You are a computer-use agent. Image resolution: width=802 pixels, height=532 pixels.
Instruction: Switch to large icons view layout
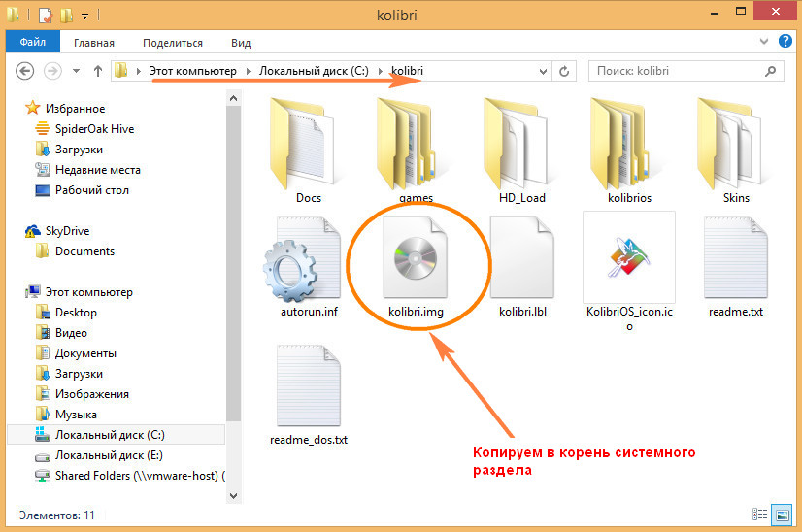click(782, 515)
